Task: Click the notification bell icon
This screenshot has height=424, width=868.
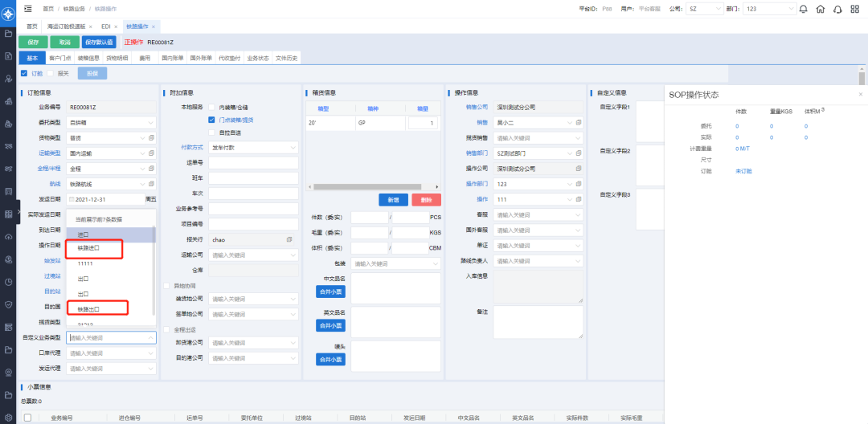Action: coord(802,9)
